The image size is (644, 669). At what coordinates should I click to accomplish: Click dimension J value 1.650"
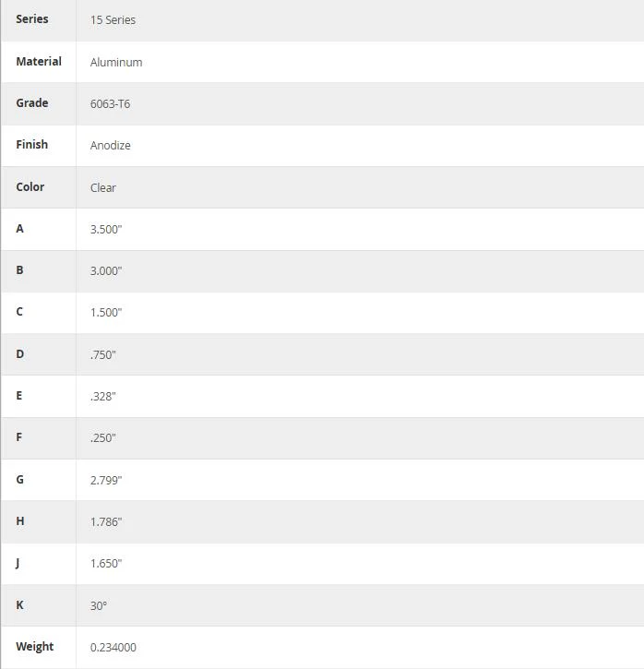pyautogui.click(x=106, y=563)
